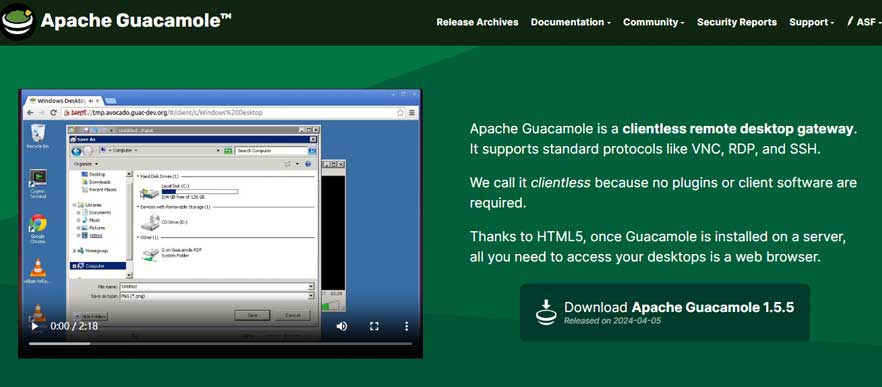Click the download bowl icon
This screenshot has height=387, width=882.
click(546, 312)
